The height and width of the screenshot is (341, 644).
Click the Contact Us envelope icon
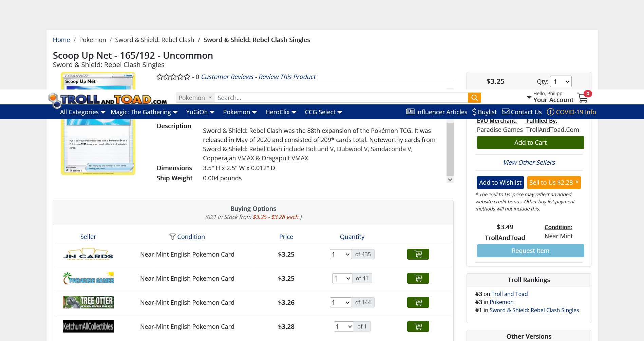coord(506,112)
